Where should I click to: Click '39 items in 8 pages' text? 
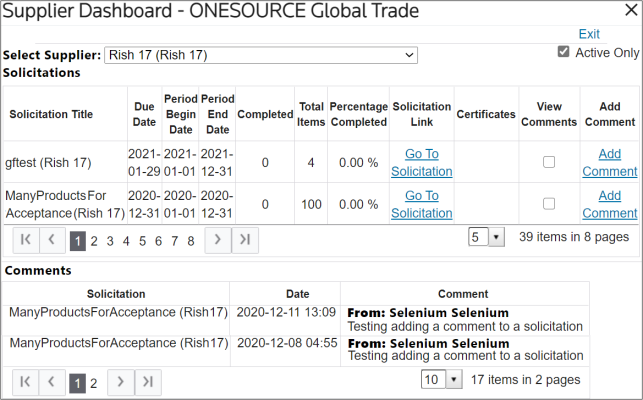pyautogui.click(x=574, y=237)
